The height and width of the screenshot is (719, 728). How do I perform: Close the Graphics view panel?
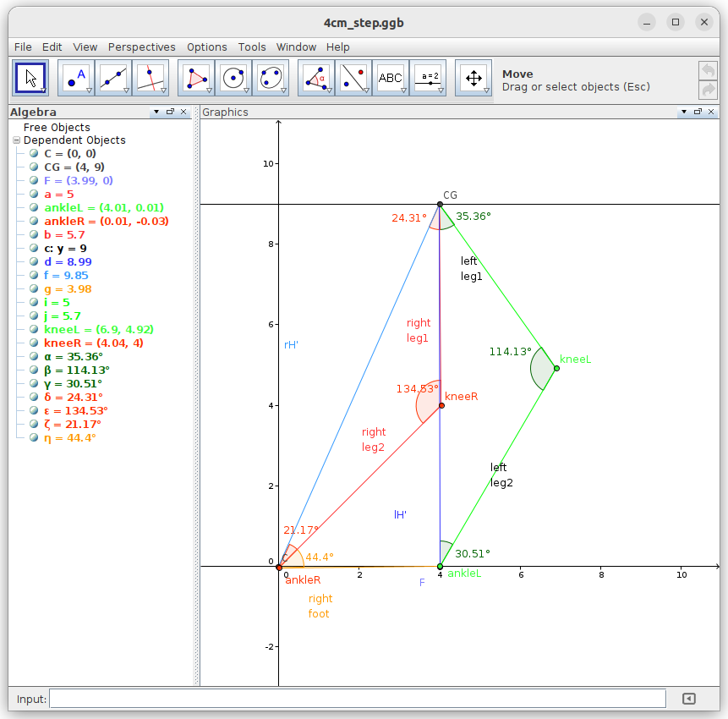click(x=711, y=112)
